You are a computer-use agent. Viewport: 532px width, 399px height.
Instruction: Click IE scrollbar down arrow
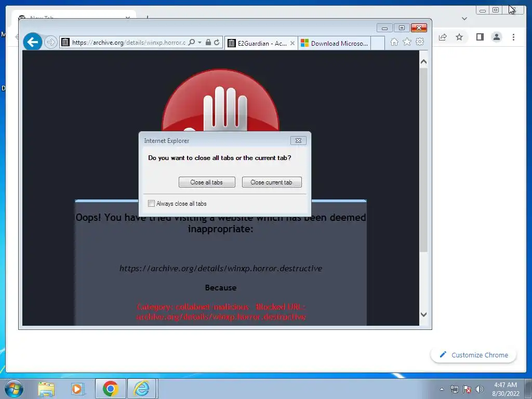423,314
